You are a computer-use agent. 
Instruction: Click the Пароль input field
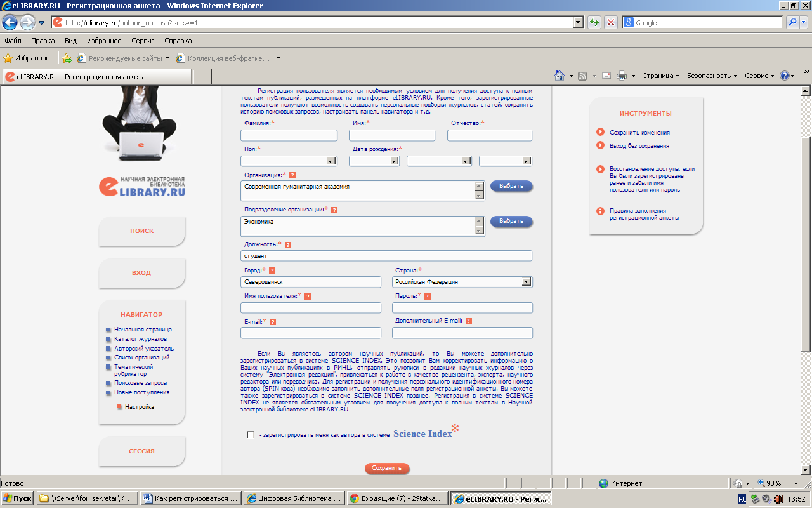[462, 307]
